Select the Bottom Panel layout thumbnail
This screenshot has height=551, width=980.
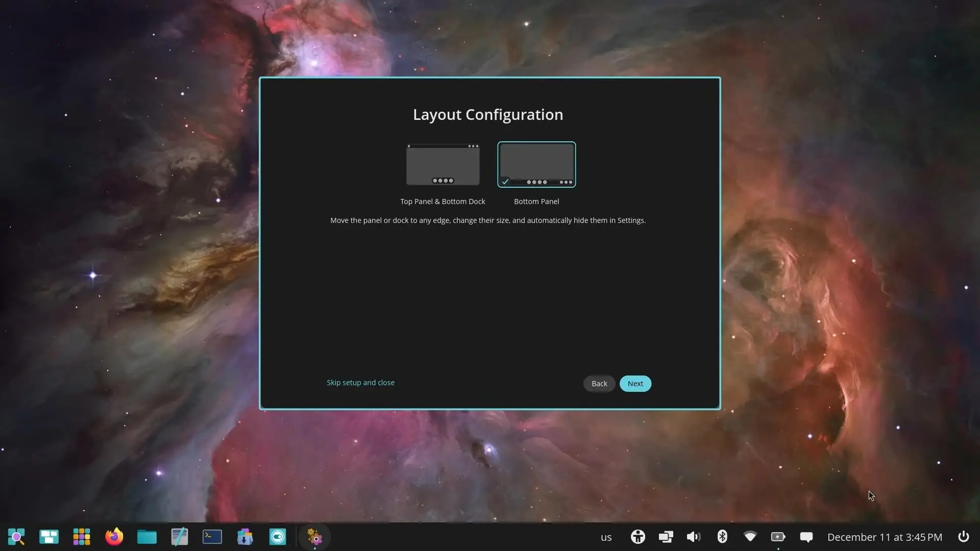536,164
